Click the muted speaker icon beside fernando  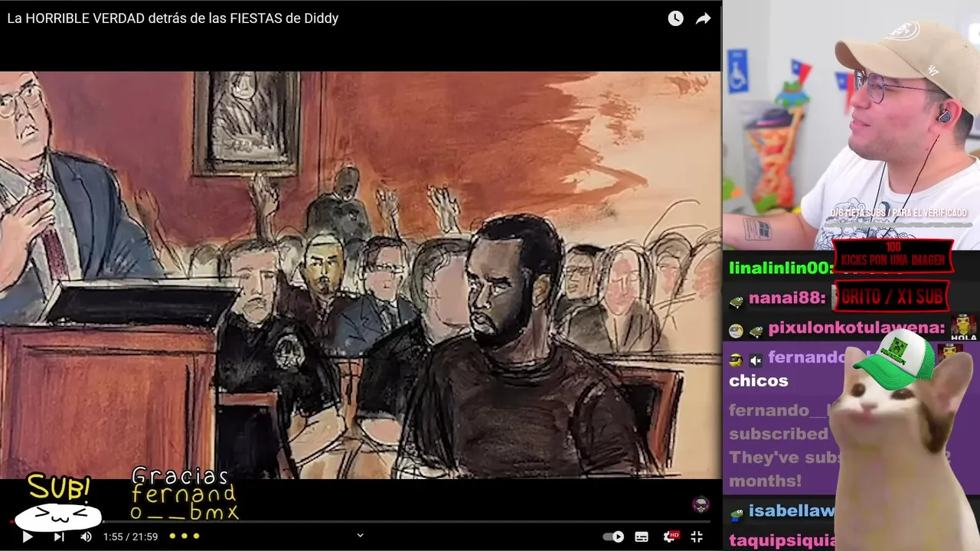click(756, 360)
